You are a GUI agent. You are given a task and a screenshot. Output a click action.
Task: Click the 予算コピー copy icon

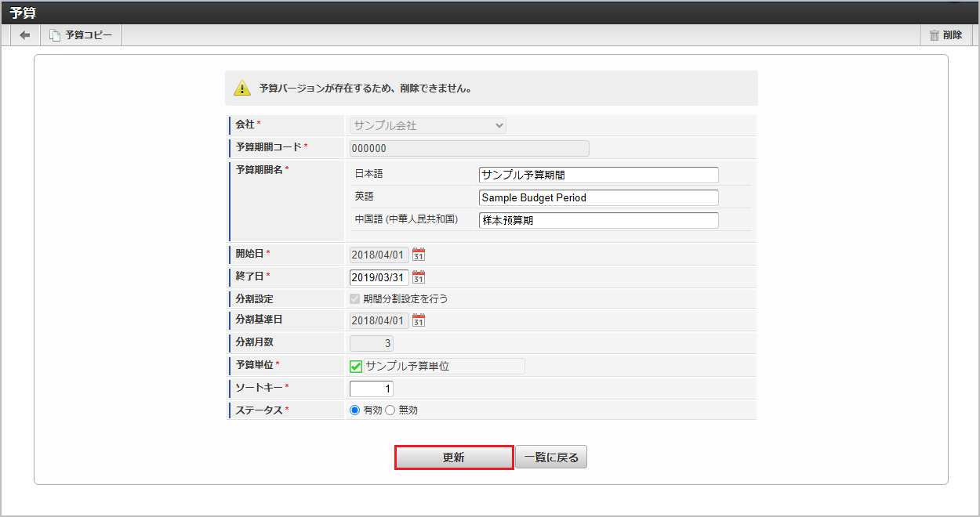tap(55, 35)
